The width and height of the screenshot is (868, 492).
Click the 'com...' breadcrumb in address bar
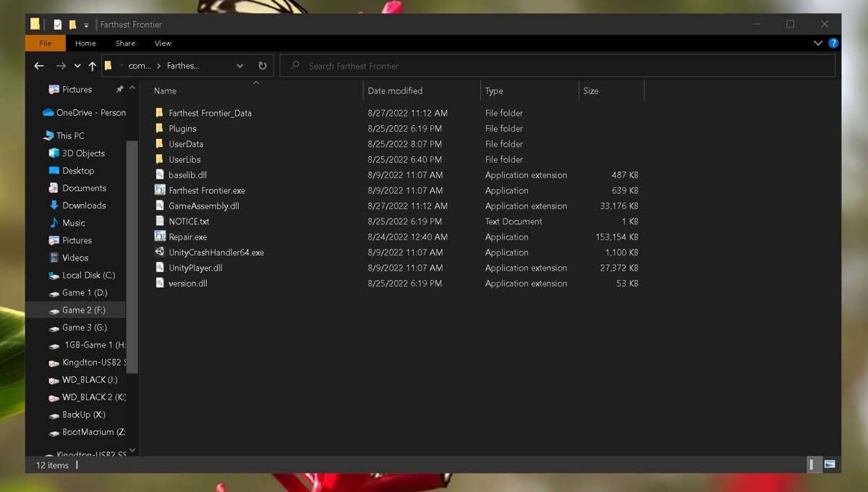coord(140,66)
